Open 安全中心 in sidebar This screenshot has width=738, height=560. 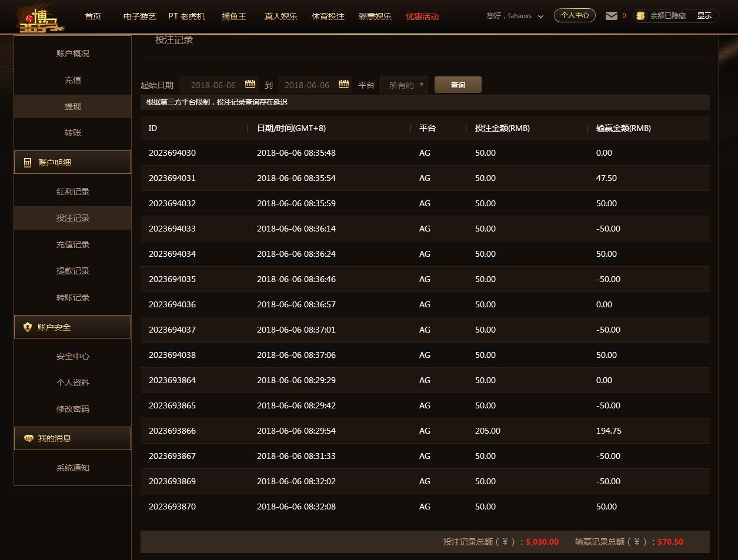73,356
